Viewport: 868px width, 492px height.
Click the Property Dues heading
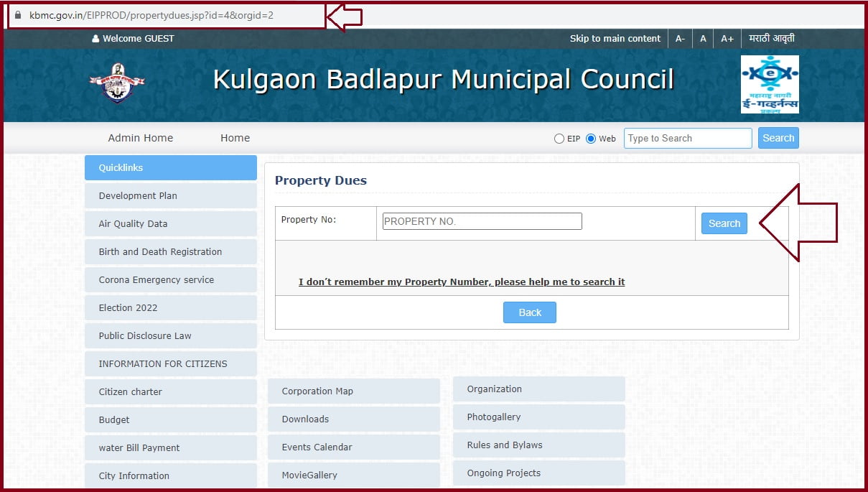pos(321,181)
